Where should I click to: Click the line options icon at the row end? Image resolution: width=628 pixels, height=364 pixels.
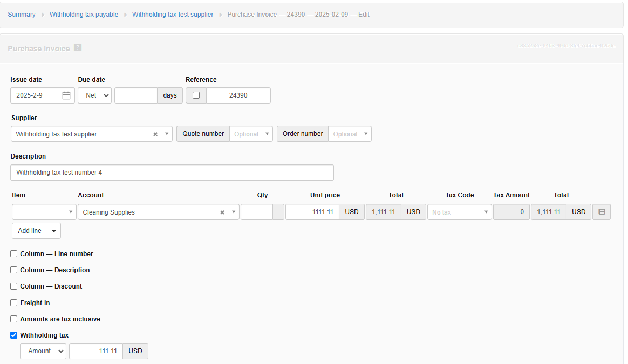coord(602,212)
